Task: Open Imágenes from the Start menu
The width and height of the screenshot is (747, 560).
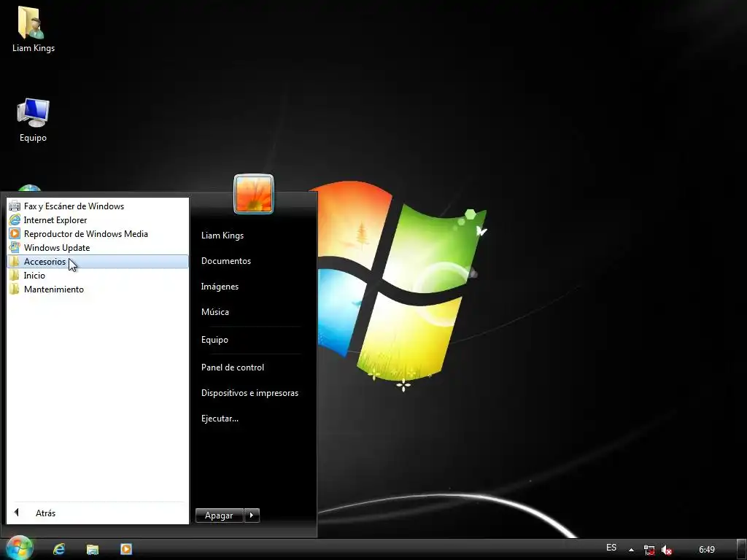Action: pyautogui.click(x=220, y=287)
